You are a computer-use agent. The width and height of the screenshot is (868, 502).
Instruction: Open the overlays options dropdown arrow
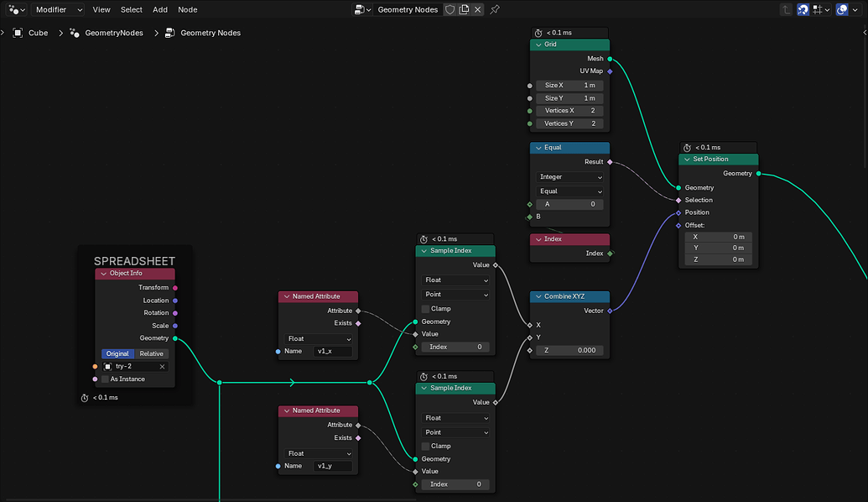(855, 9)
